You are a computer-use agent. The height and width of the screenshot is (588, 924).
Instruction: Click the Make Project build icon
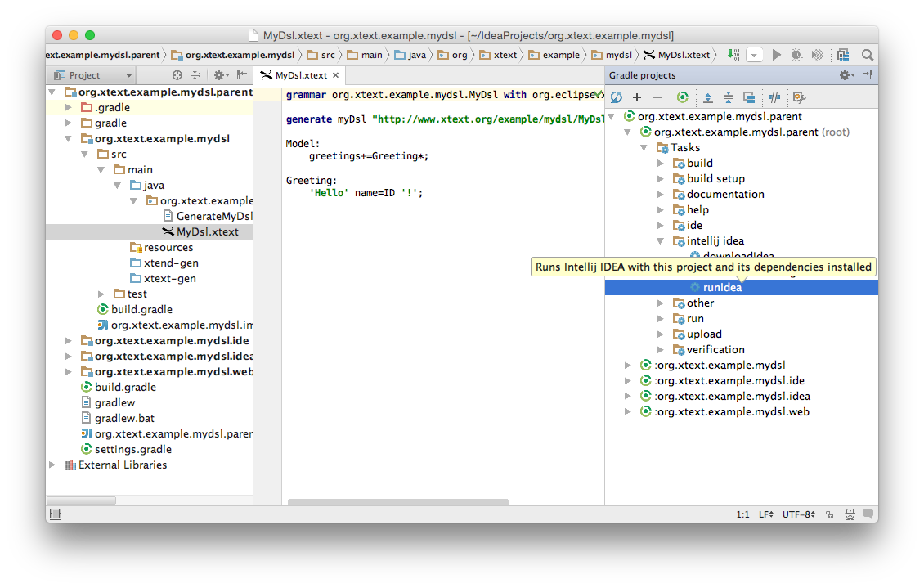(x=733, y=55)
